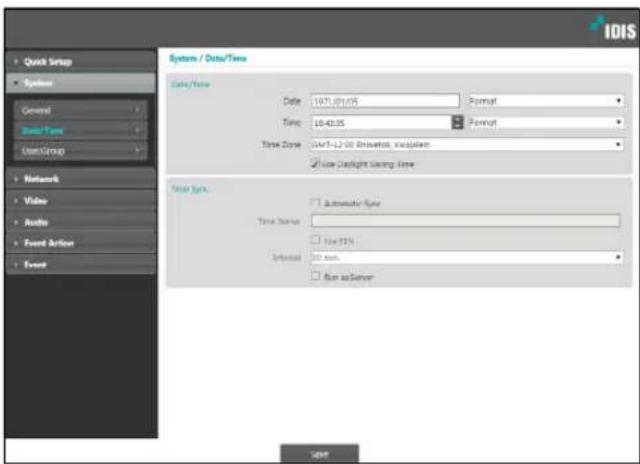Expand the Network menu section
Viewport: 640px width, 464px height.
click(81, 179)
